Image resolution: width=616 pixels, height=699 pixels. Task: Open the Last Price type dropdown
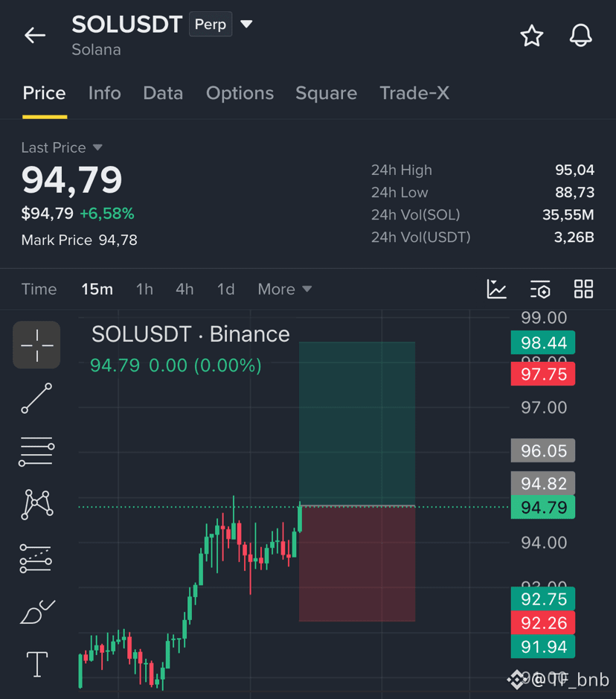tap(97, 147)
